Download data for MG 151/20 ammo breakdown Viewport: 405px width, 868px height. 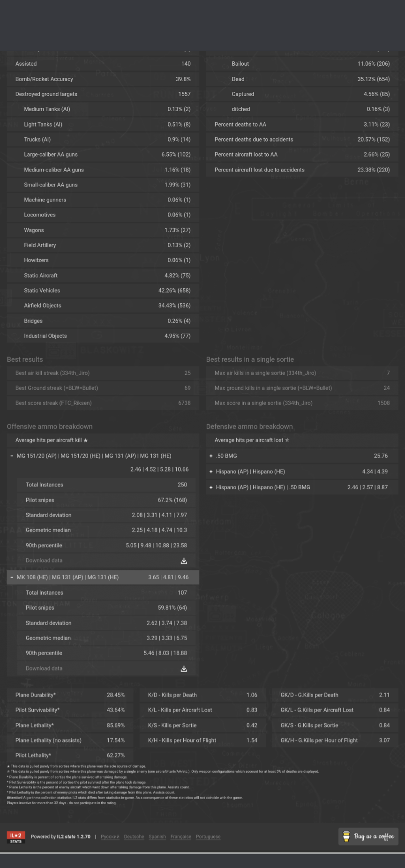click(x=184, y=561)
